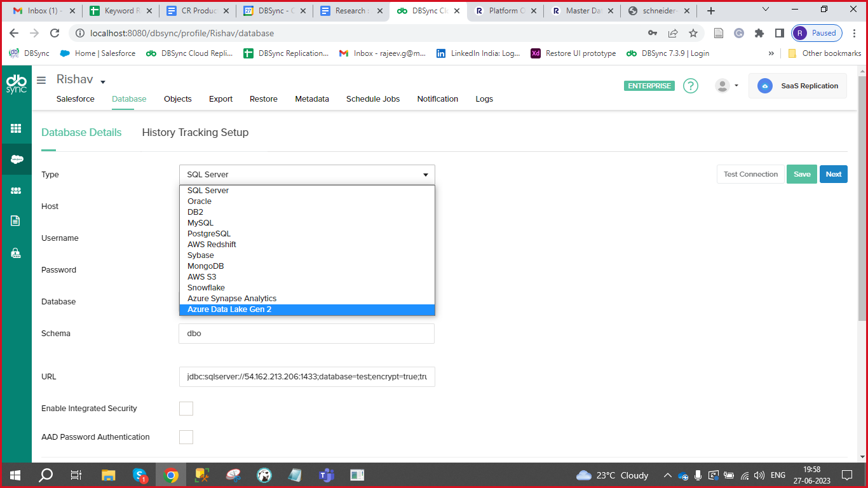Choose MongoDB from the type list
Image resolution: width=868 pixels, height=488 pixels.
pos(307,266)
